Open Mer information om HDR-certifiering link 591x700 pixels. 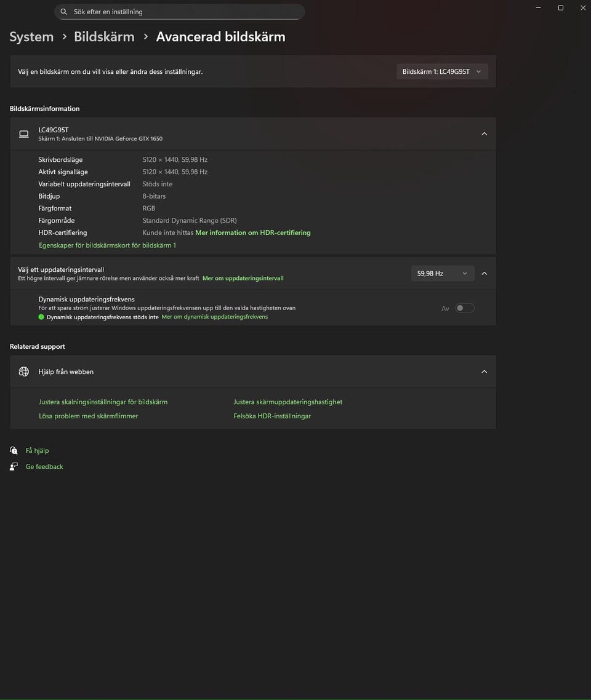pos(252,233)
